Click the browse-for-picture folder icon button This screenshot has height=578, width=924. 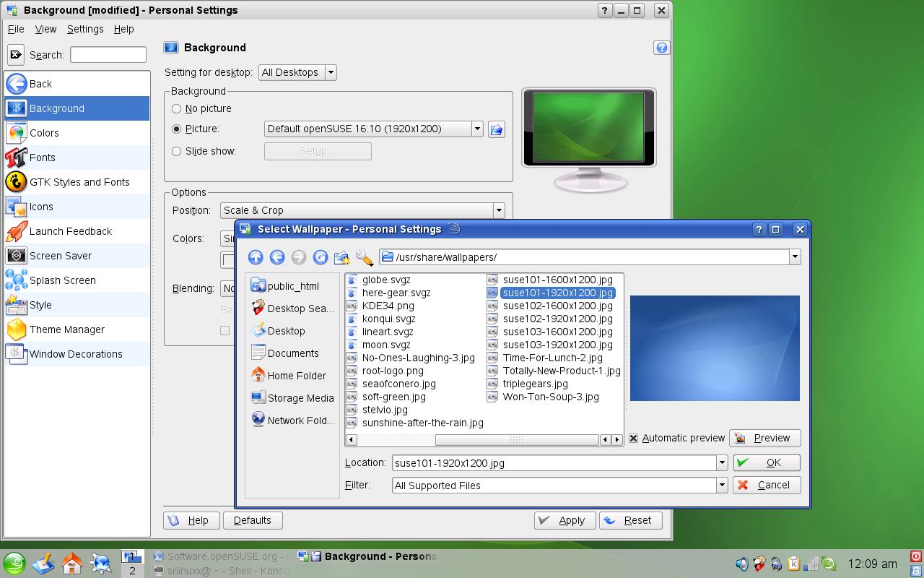coord(496,129)
